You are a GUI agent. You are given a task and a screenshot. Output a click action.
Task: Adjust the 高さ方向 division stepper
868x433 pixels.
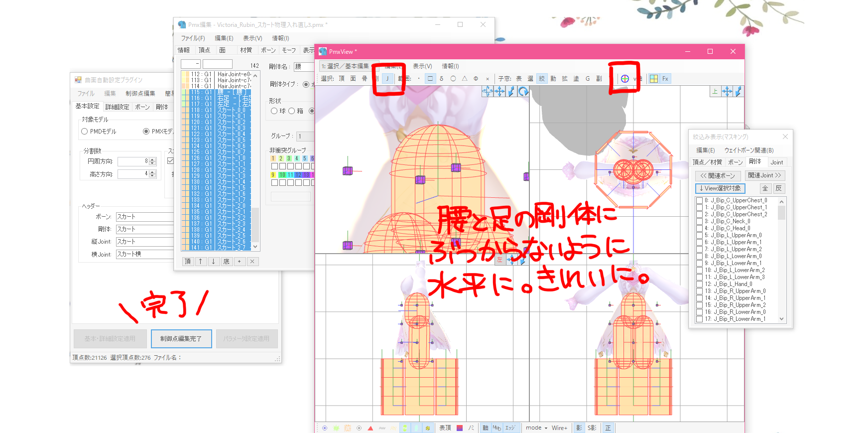coord(152,174)
